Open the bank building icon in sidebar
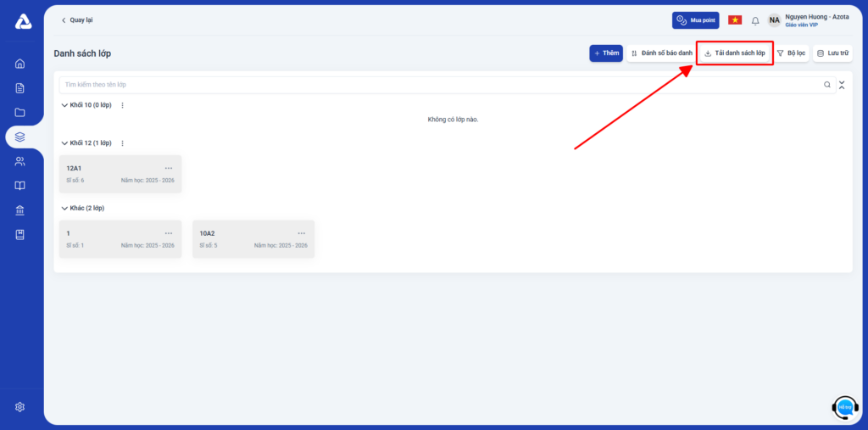Viewport: 868px width, 430px height. (x=20, y=210)
